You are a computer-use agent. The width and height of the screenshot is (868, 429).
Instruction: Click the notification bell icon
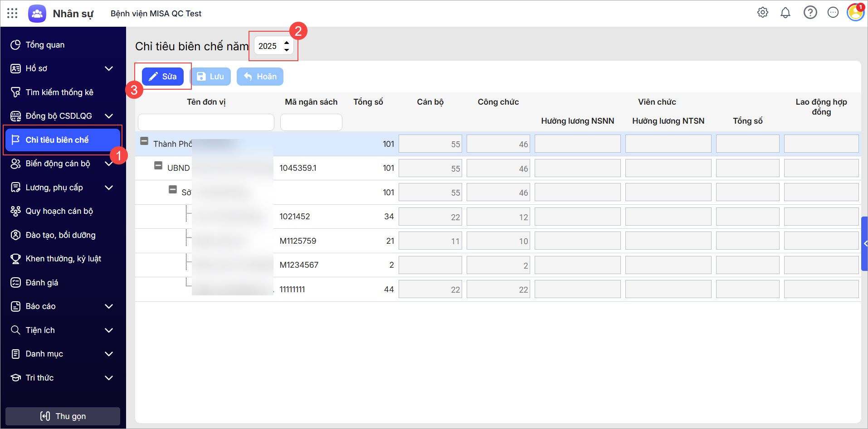pos(785,13)
